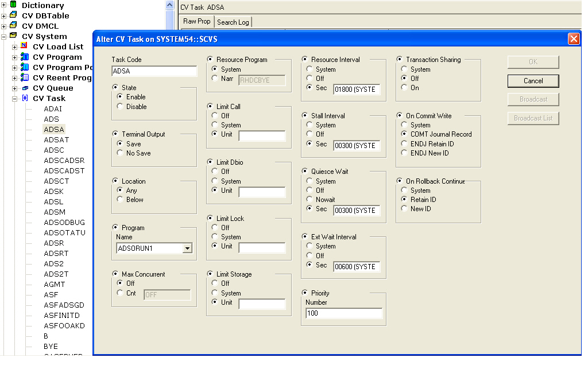Image resolution: width=588 pixels, height=373 pixels.
Task: Click the CV DBTable folder icon
Action: click(x=13, y=15)
